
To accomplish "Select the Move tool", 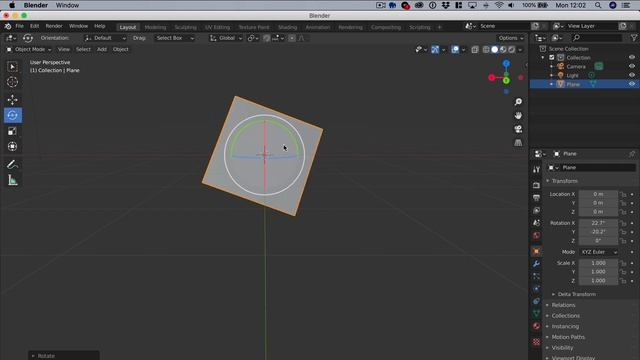I will [12, 100].
